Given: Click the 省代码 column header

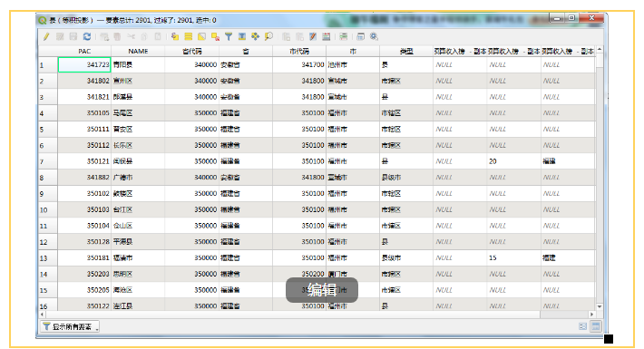Looking at the screenshot, I should tap(191, 52).
